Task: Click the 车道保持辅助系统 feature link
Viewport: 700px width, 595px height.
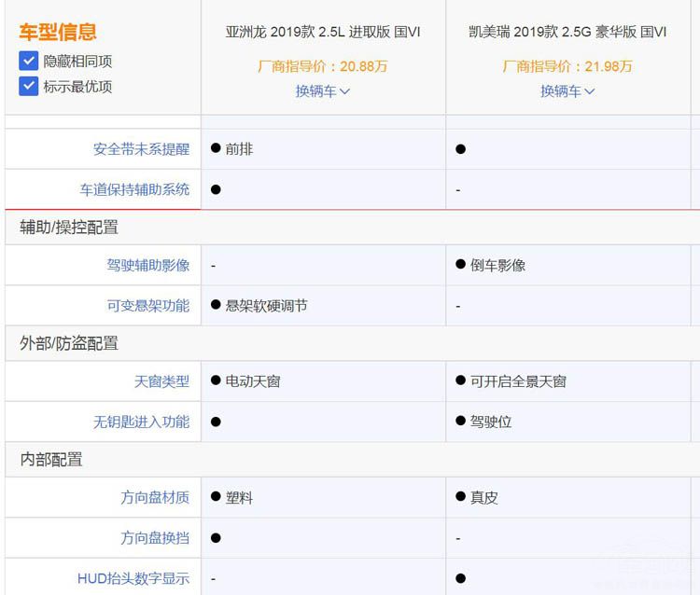Action: pos(134,189)
